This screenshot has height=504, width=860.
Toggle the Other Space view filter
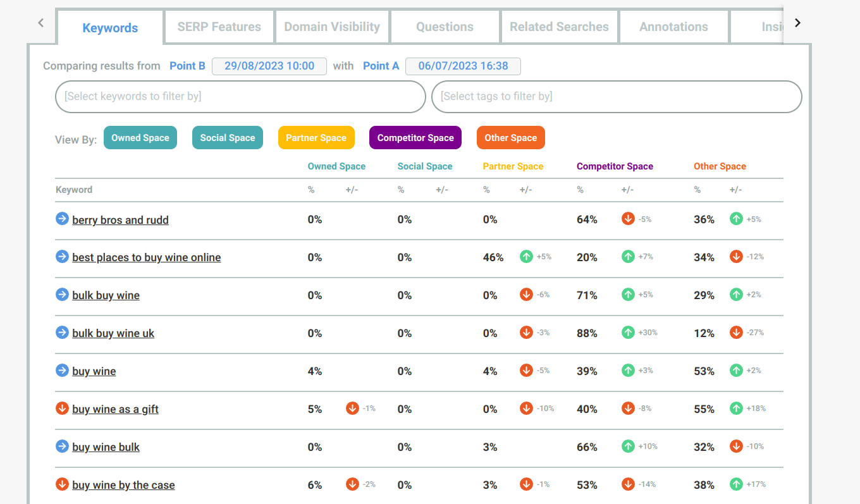click(511, 138)
